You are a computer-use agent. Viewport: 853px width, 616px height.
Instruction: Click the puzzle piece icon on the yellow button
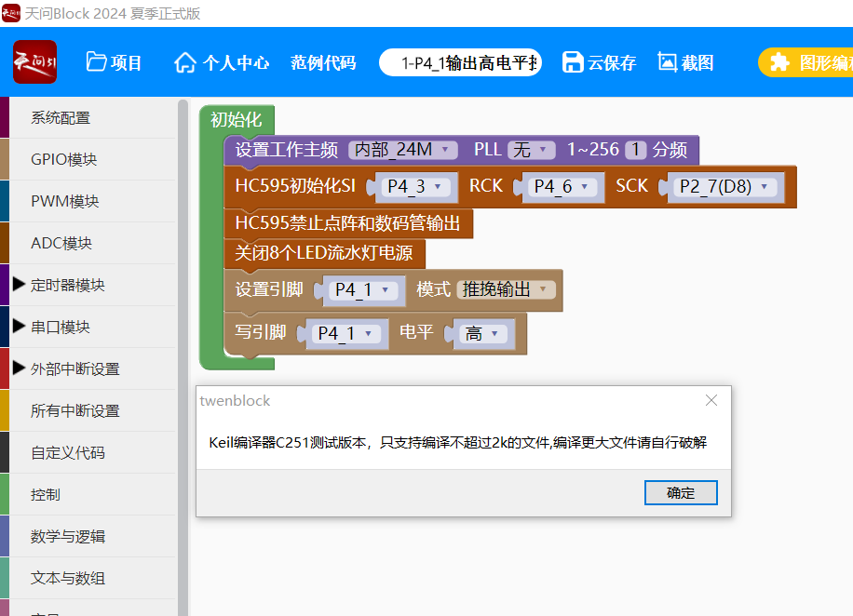point(779,62)
